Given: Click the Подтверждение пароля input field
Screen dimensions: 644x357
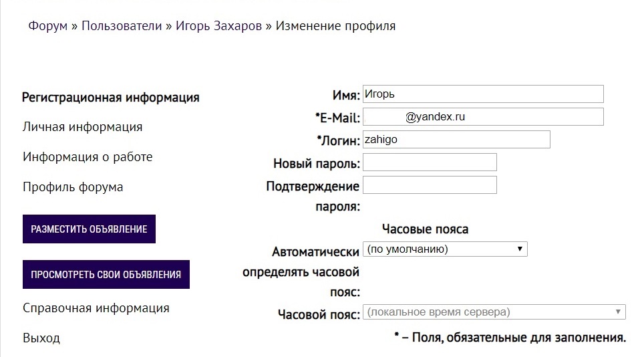Looking at the screenshot, I should pyautogui.click(x=429, y=185).
